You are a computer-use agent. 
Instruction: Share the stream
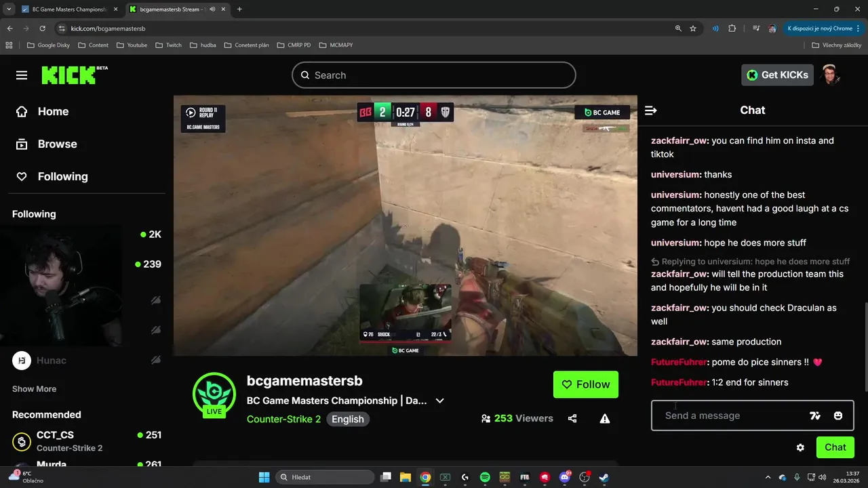tap(572, 419)
